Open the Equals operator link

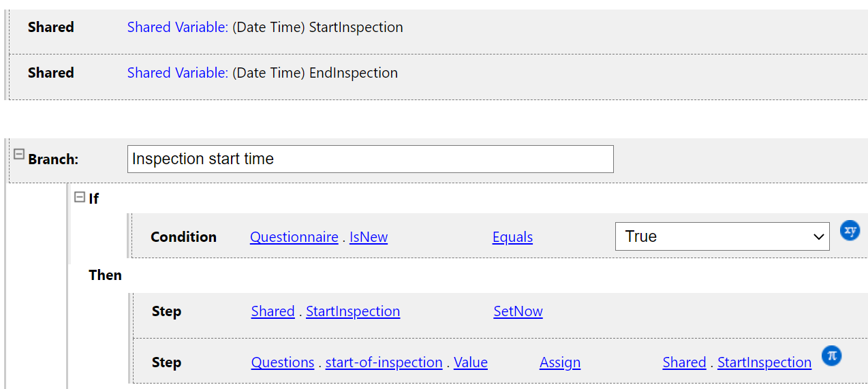[x=512, y=237]
